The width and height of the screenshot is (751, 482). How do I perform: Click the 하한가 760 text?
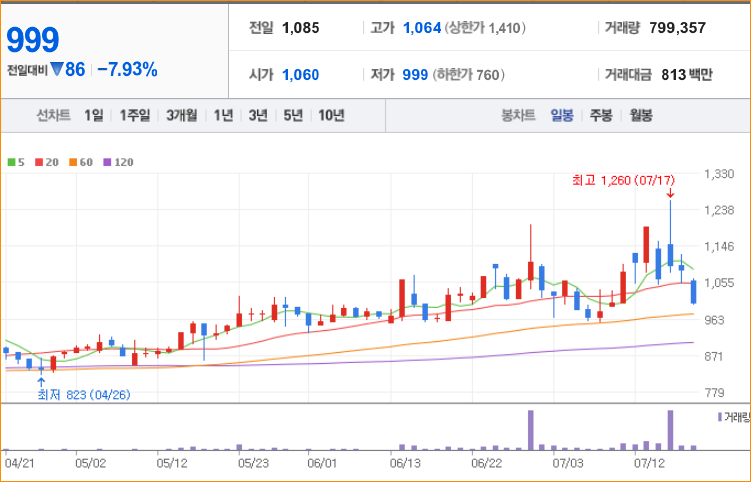(468, 75)
